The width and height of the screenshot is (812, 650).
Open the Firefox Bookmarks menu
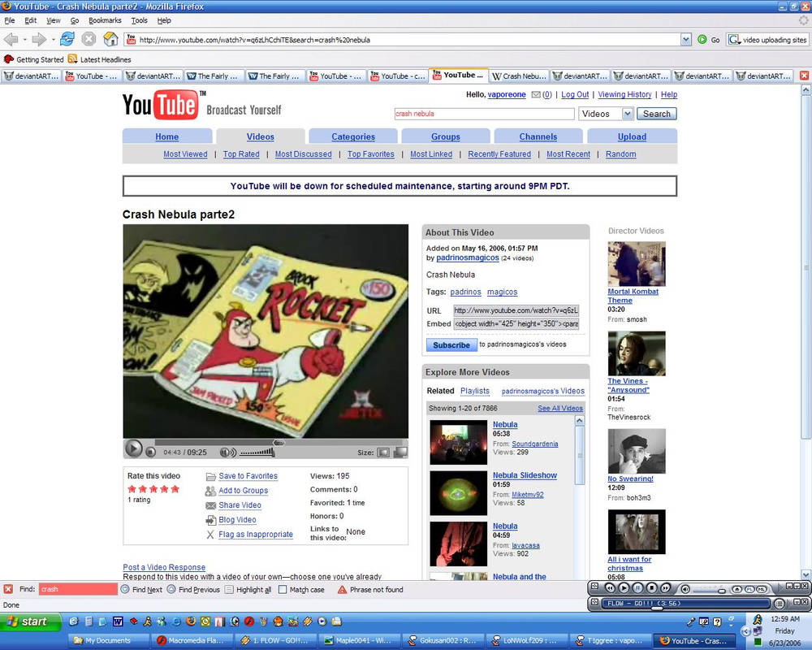pyautogui.click(x=105, y=21)
